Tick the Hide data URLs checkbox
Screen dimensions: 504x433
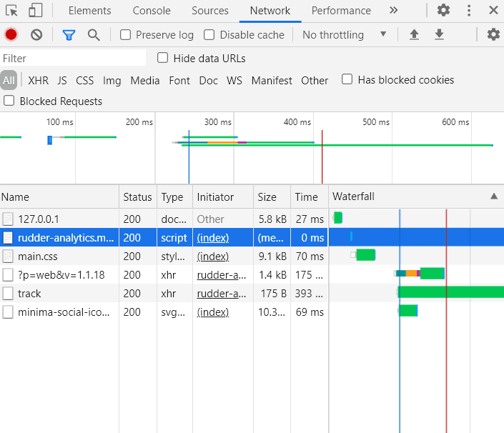pyautogui.click(x=163, y=58)
